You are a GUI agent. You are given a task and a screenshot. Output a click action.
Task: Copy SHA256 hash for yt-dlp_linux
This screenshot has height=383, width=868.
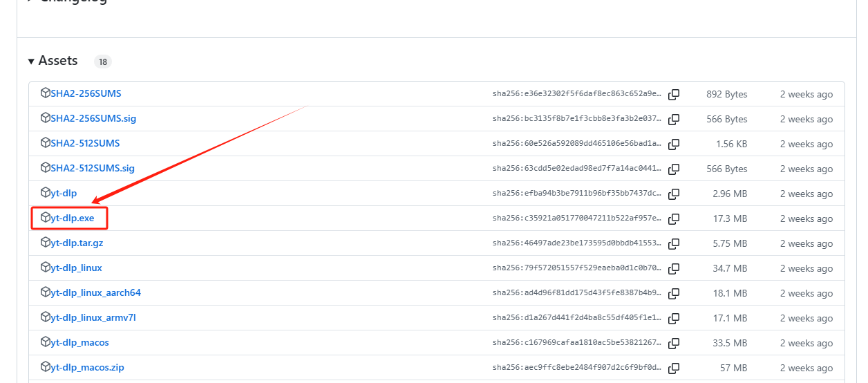pos(674,268)
